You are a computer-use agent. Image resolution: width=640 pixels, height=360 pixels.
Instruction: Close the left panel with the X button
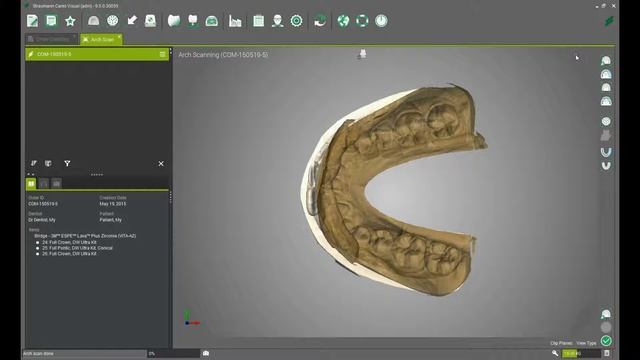(161, 164)
